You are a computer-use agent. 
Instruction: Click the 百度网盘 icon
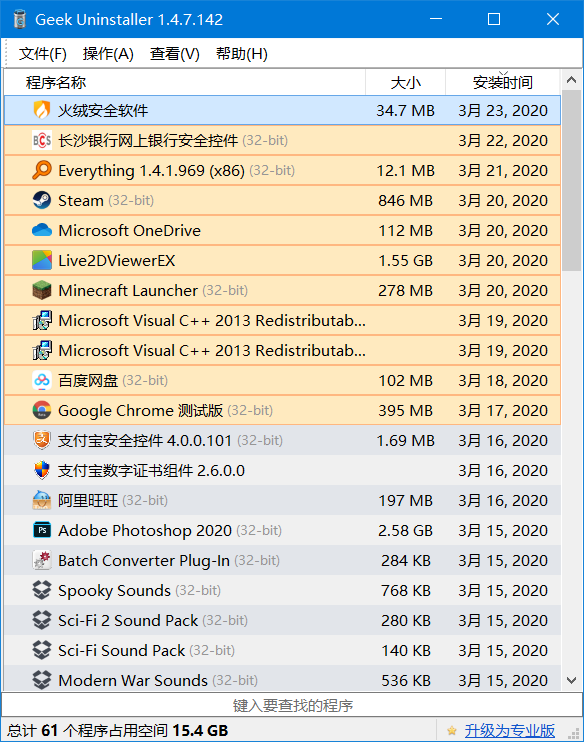[42, 380]
